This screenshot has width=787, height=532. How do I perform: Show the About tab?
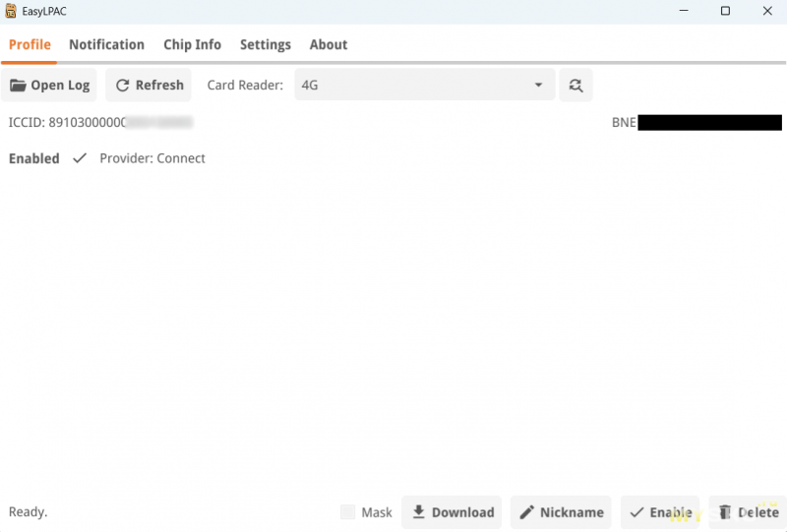pyautogui.click(x=329, y=44)
